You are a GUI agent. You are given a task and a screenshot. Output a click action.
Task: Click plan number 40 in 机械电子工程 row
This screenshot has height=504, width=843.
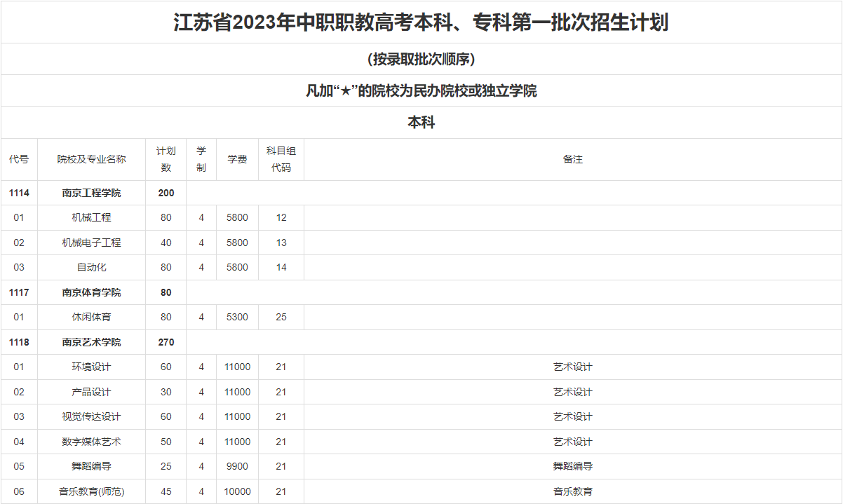point(166,243)
